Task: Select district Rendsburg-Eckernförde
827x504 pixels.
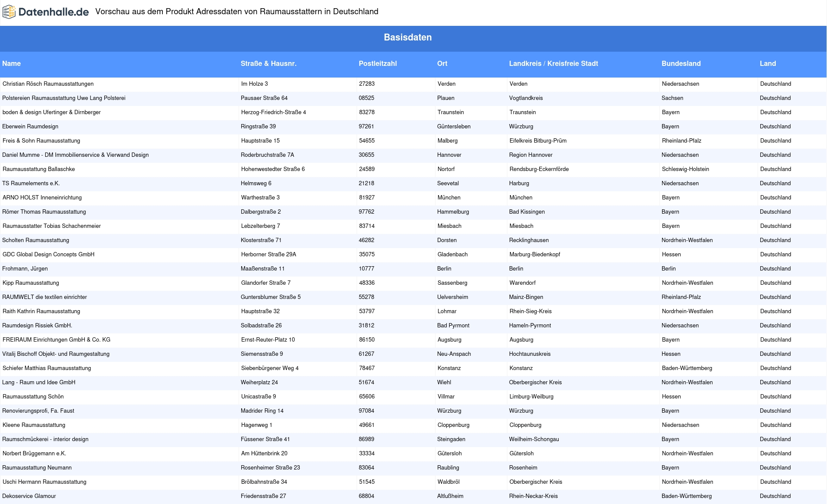Action: [x=539, y=169]
